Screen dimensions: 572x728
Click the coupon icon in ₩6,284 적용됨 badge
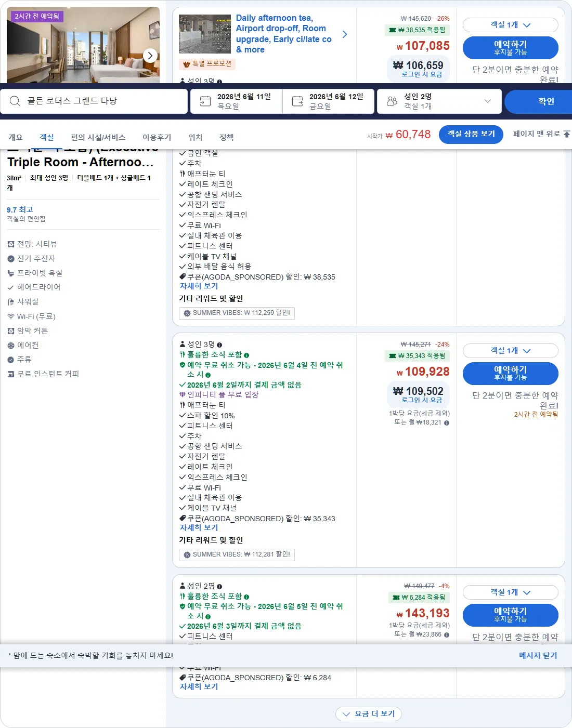396,598
